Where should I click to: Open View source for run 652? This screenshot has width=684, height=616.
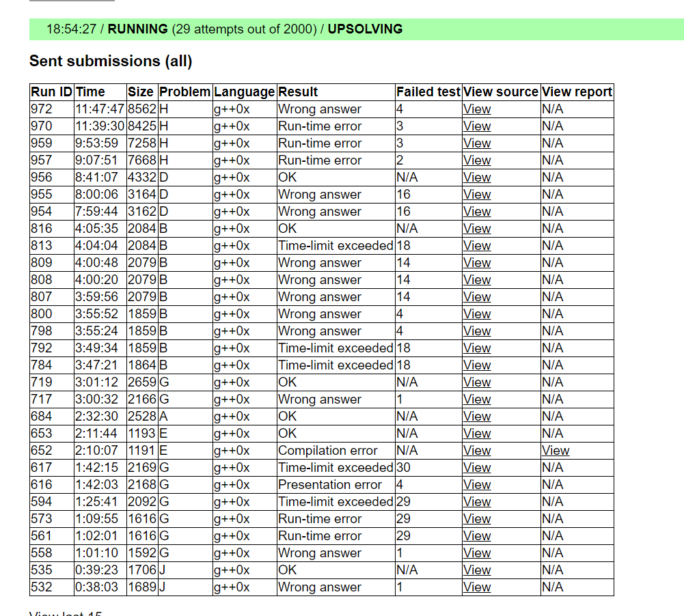pyautogui.click(x=476, y=451)
